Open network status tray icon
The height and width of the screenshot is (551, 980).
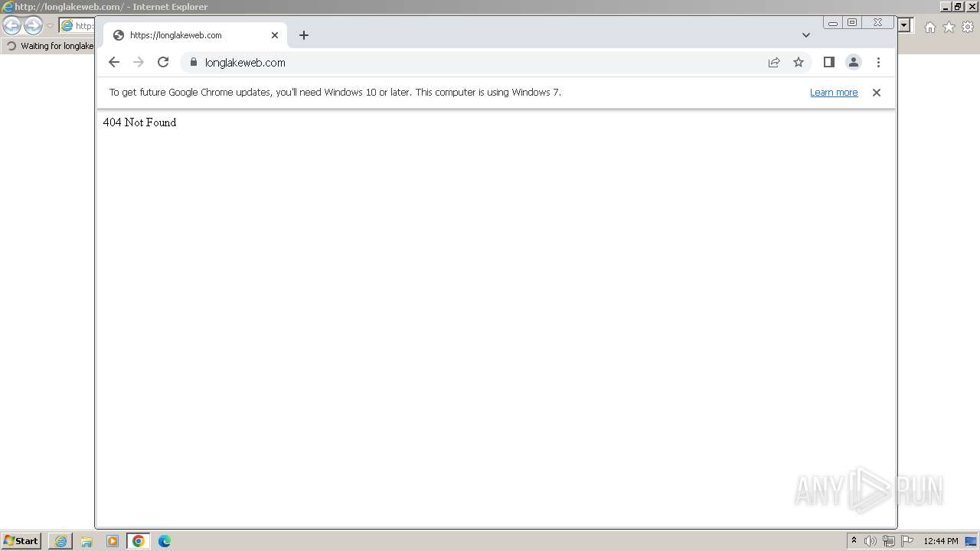click(x=889, y=541)
